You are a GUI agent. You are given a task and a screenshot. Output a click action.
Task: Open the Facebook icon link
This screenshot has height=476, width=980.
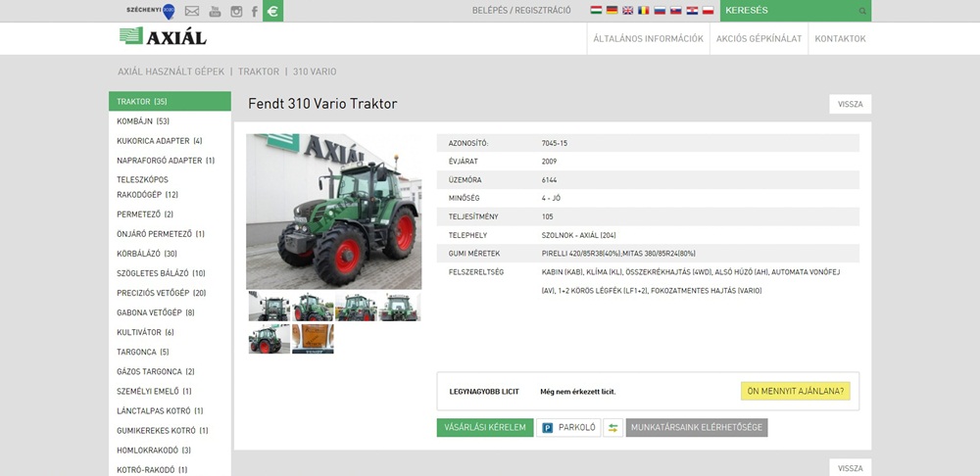pos(255,11)
